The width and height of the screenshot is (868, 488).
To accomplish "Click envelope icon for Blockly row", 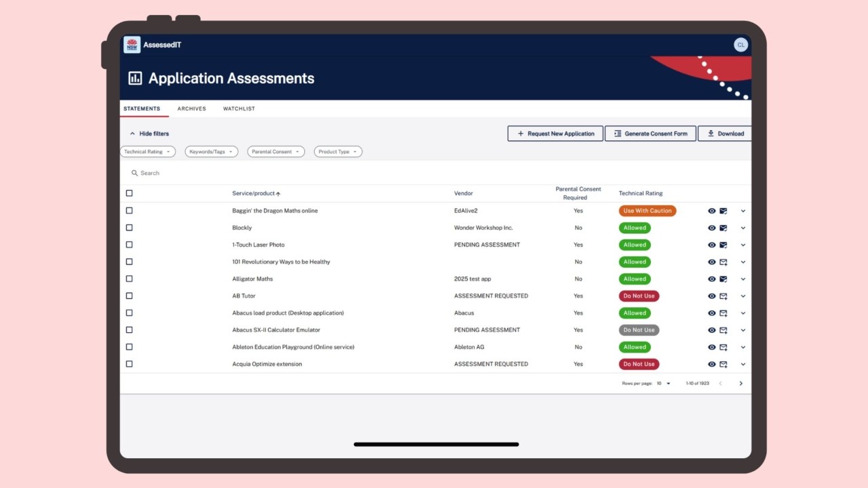I will coord(724,228).
